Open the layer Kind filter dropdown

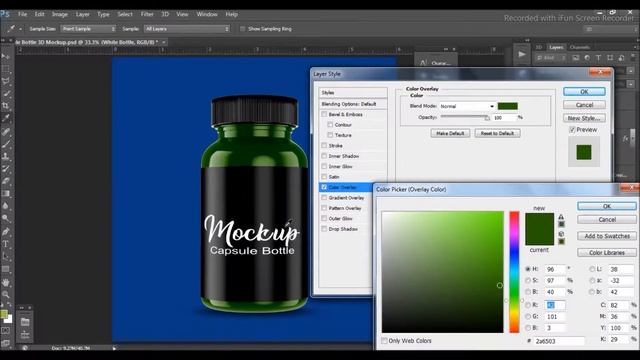(551, 58)
